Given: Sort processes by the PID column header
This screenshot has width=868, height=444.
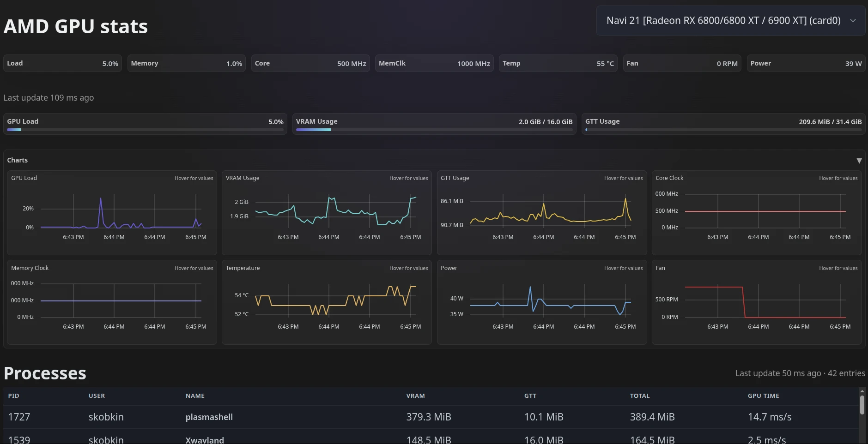Looking at the screenshot, I should pos(14,396).
